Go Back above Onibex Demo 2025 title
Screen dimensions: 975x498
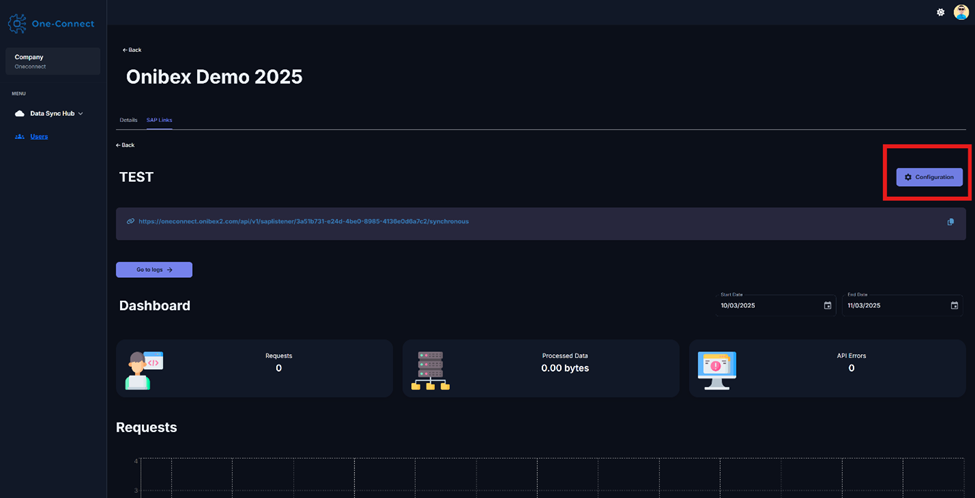pyautogui.click(x=132, y=50)
